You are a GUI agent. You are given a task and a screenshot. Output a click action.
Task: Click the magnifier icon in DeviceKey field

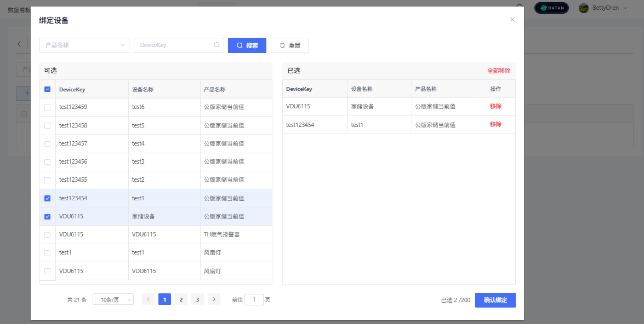(x=217, y=45)
